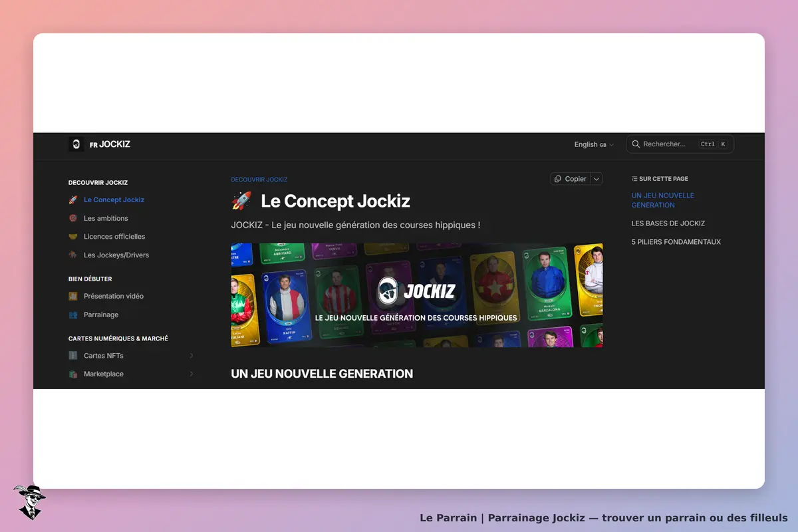Click the film icon beside Présentation vidéo
The image size is (798, 532).
(73, 297)
